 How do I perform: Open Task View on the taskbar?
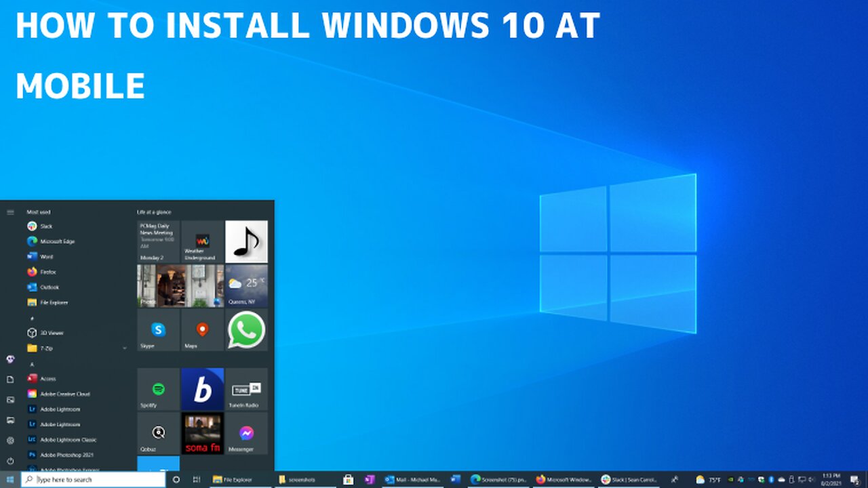pyautogui.click(x=197, y=479)
